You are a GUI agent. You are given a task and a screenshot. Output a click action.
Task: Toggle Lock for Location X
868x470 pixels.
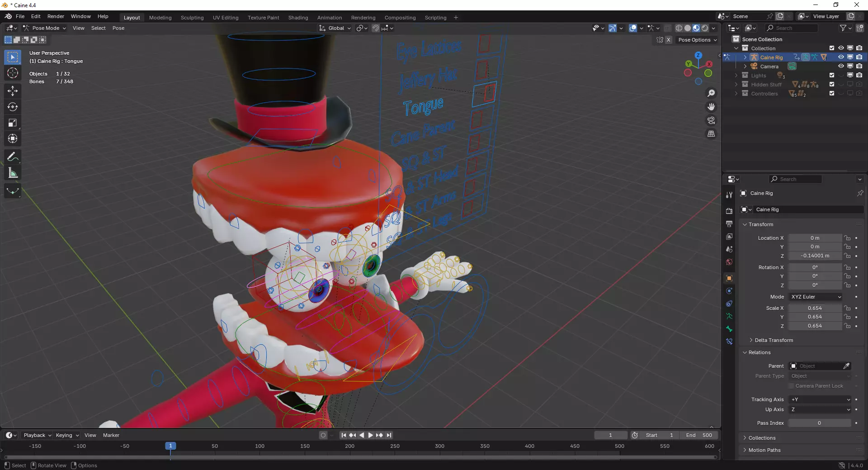pyautogui.click(x=848, y=238)
